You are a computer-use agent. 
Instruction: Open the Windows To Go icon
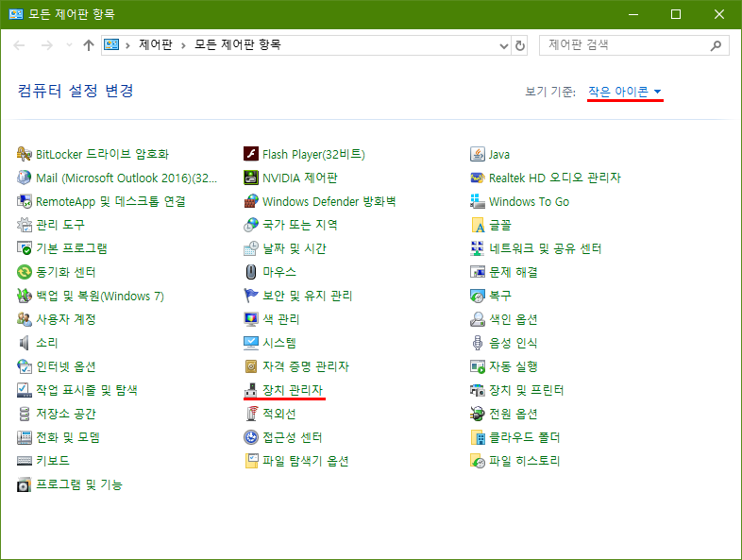tap(478, 201)
